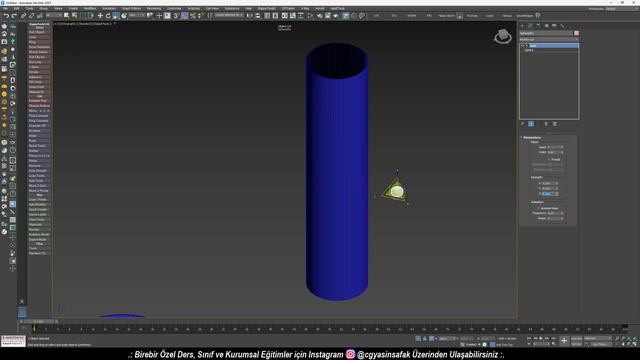640x360 pixels.
Task: Click Configure Modifier Sets icon under stack
Action: pos(555,124)
